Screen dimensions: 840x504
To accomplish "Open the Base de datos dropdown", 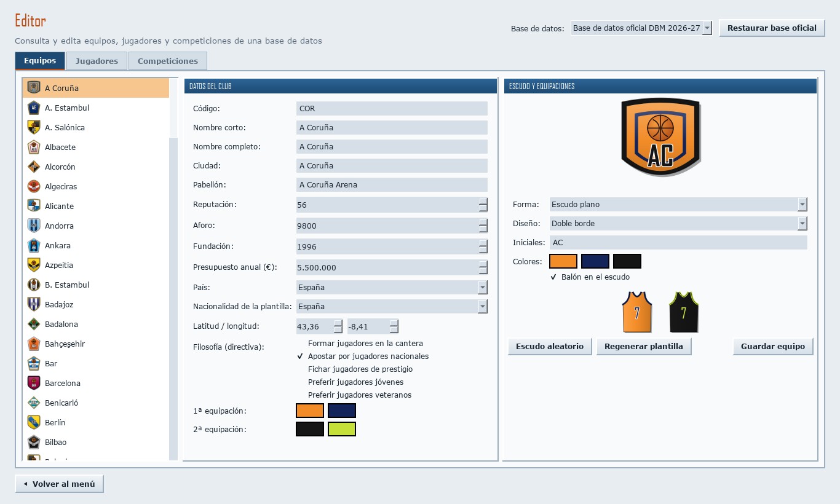I will (x=641, y=28).
